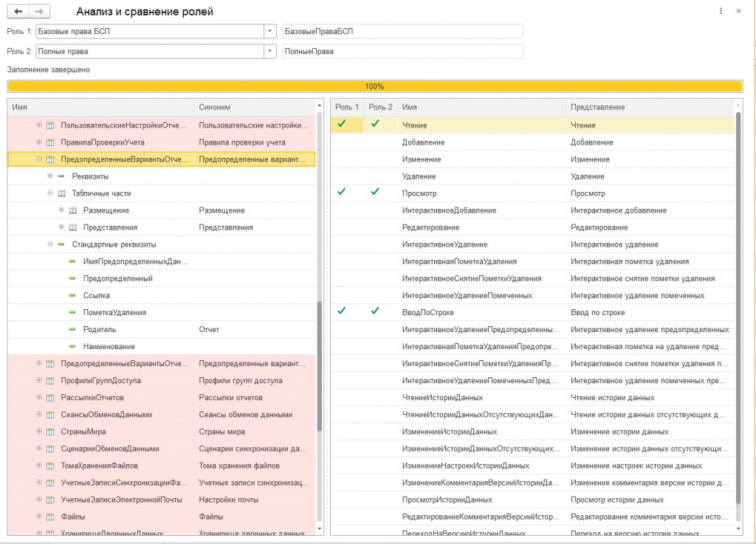Click catalog icon of Файлы
Viewport: 756px width, 544px height.
[x=50, y=517]
